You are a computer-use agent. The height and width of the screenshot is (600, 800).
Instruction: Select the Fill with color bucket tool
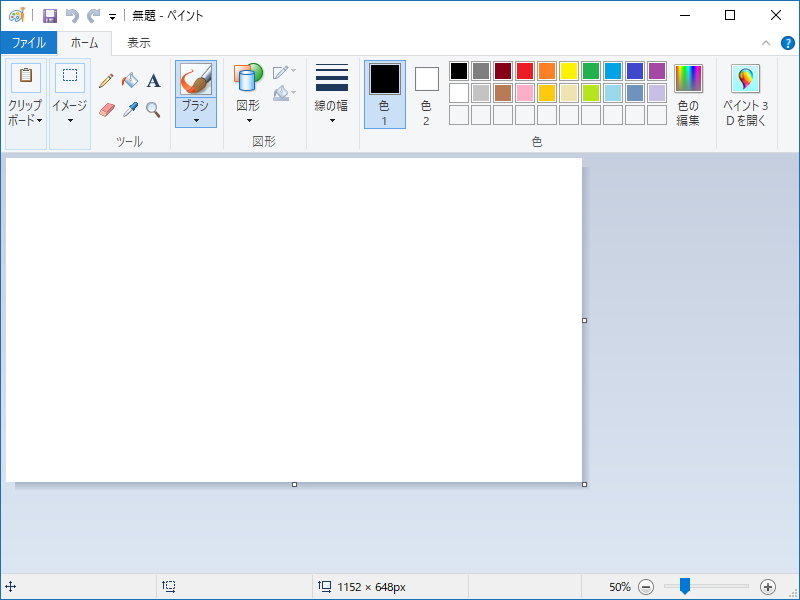click(x=130, y=81)
